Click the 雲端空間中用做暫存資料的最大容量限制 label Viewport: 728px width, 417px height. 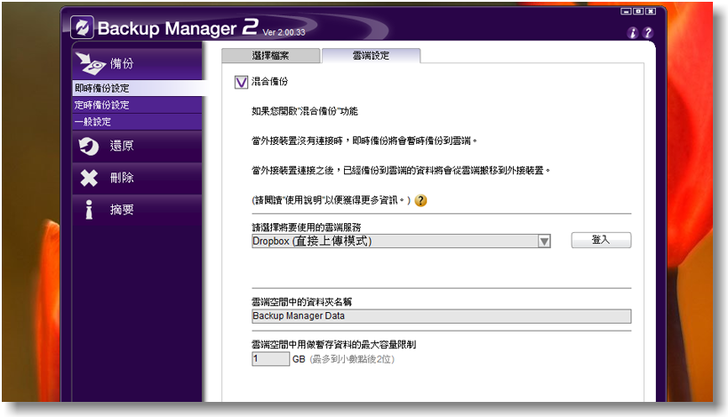[x=334, y=345]
